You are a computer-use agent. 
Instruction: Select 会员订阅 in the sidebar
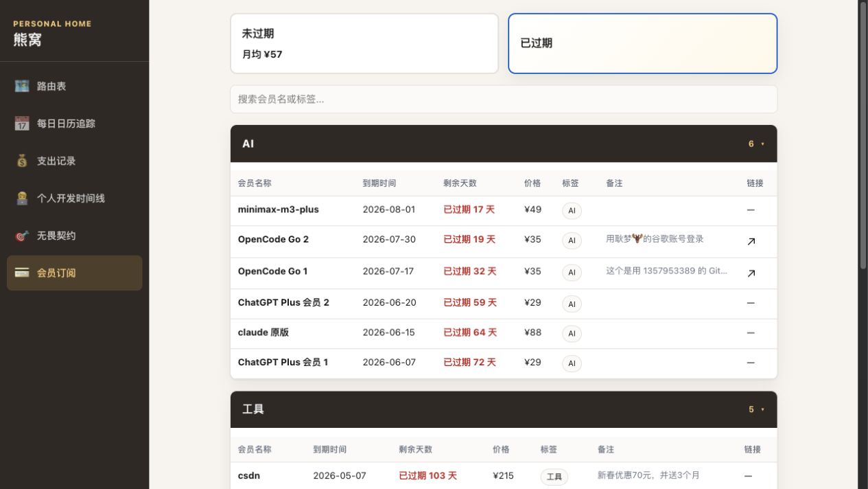pos(74,273)
